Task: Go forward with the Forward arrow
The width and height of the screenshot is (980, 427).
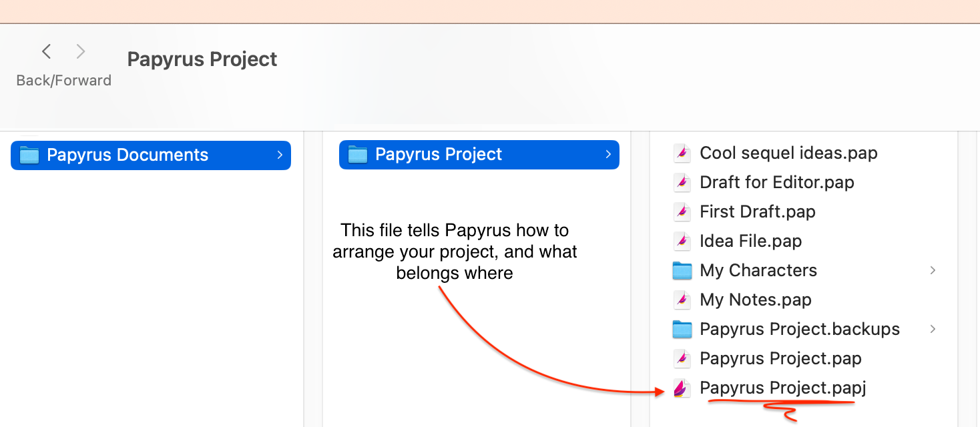Action: click(x=81, y=51)
